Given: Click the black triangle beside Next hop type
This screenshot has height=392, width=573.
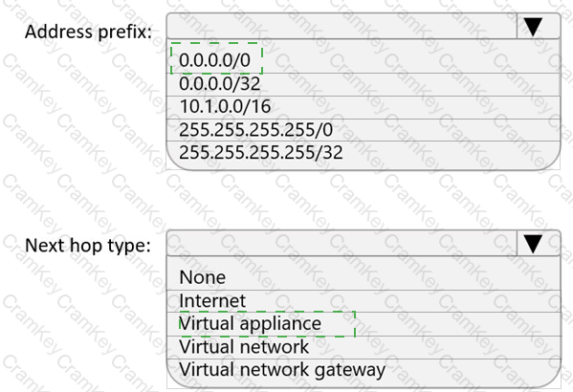Looking at the screenshot, I should (x=533, y=244).
